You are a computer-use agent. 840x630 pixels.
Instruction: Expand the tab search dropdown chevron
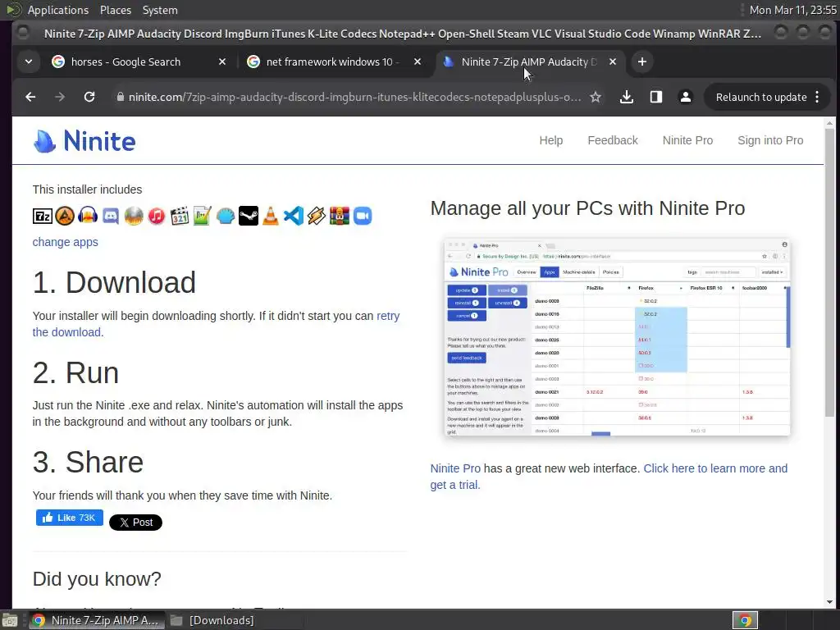click(29, 62)
